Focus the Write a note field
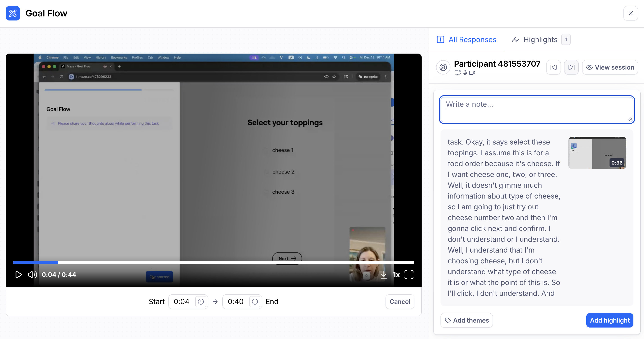 [537, 109]
